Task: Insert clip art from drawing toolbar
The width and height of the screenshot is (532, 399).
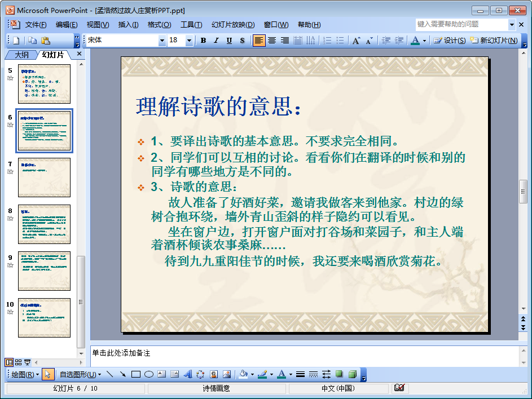Action: click(213, 374)
